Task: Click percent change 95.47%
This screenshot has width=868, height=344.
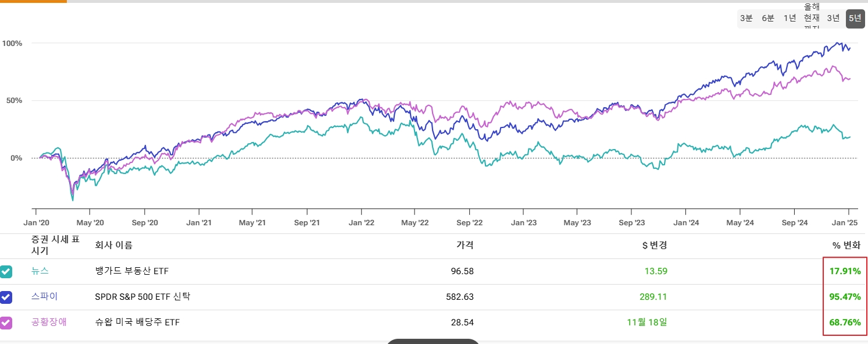Action: [845, 297]
